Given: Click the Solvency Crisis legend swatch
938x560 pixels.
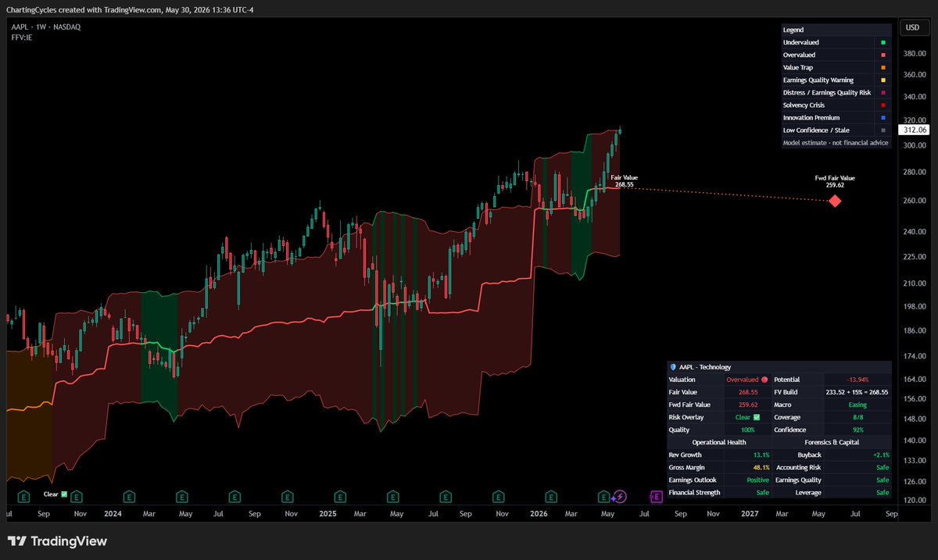Looking at the screenshot, I should pos(883,105).
